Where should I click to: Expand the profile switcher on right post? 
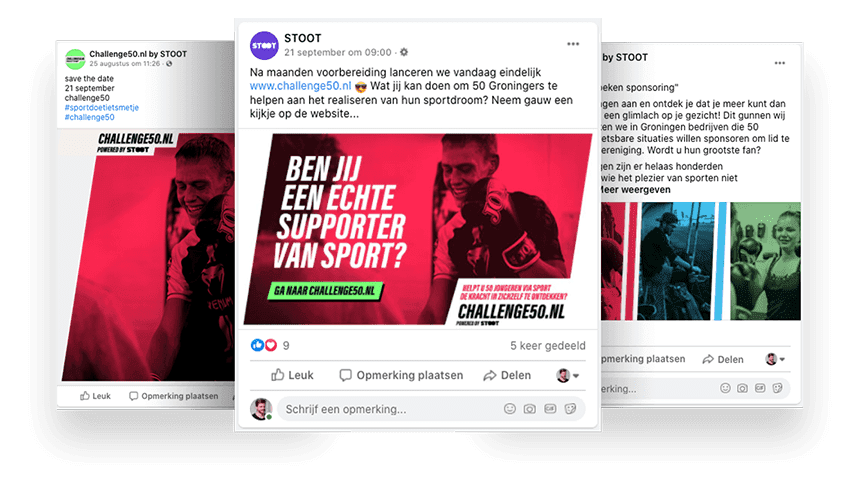click(x=775, y=359)
